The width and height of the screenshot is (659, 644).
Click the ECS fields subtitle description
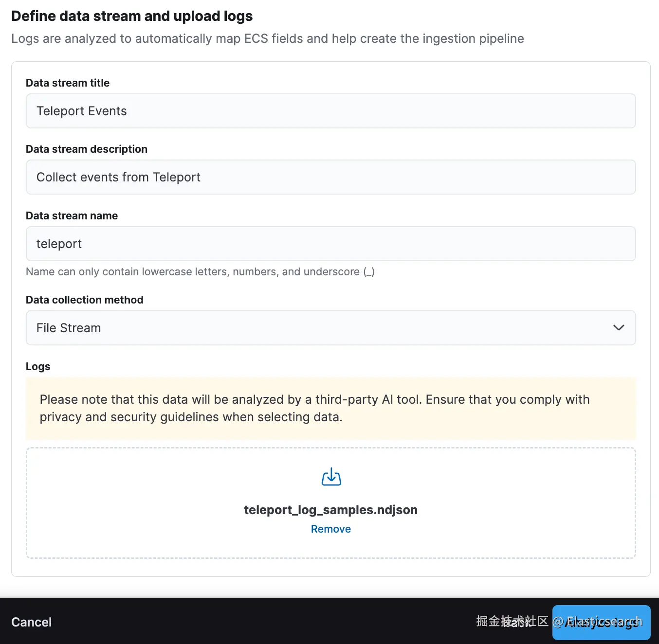pos(268,38)
